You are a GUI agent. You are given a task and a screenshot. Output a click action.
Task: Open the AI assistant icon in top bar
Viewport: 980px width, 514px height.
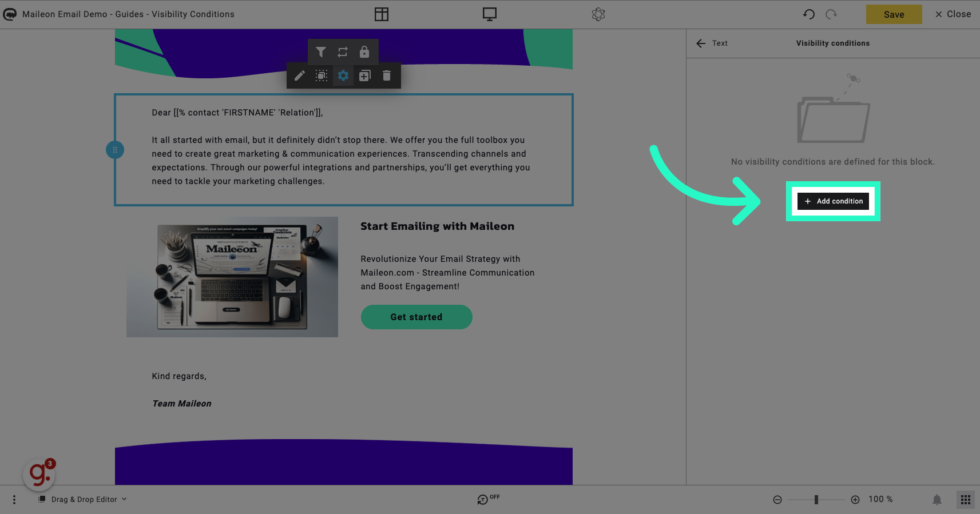(x=598, y=14)
